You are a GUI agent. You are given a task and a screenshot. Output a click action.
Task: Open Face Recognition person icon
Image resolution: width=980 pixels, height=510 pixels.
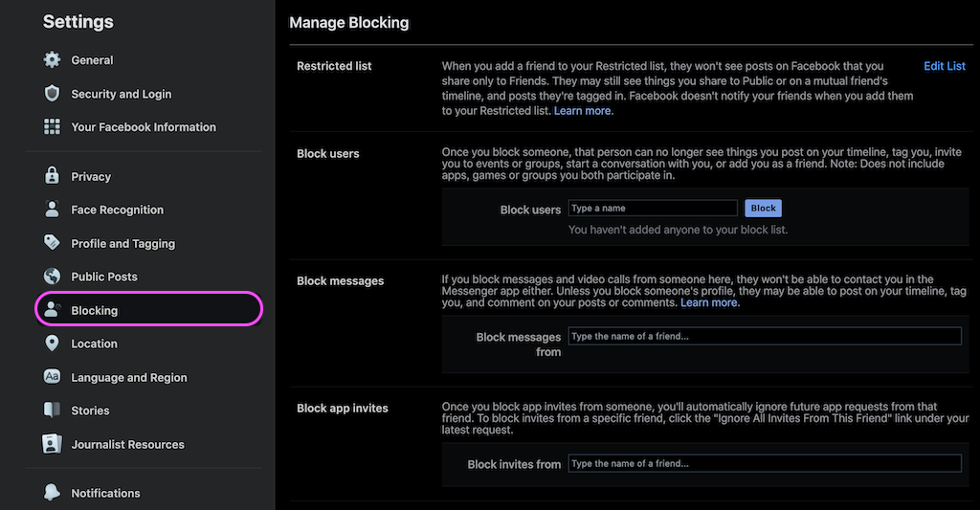coord(52,210)
